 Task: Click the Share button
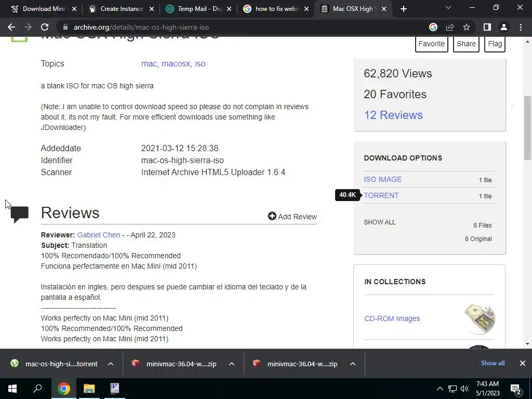coord(466,44)
